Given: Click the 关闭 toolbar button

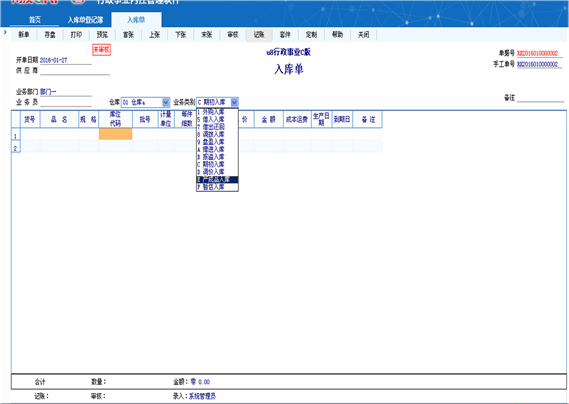Looking at the screenshot, I should tap(363, 35).
